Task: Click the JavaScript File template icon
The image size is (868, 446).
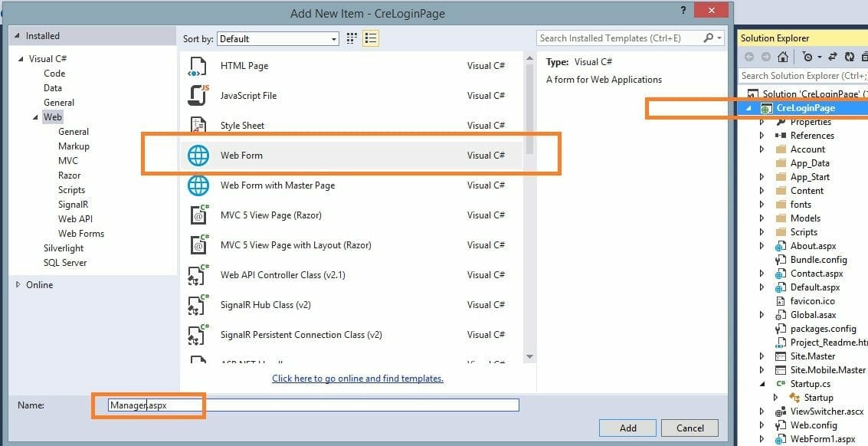Action: point(198,96)
